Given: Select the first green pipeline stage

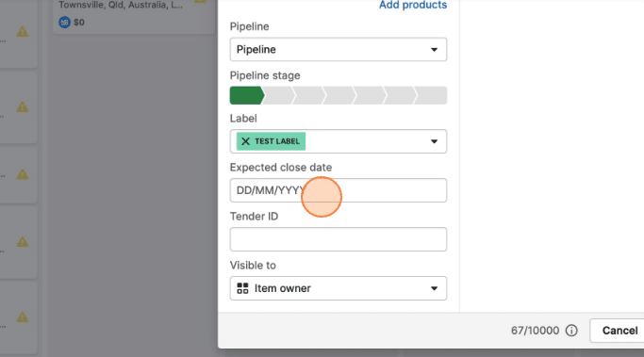Looking at the screenshot, I should [x=246, y=95].
